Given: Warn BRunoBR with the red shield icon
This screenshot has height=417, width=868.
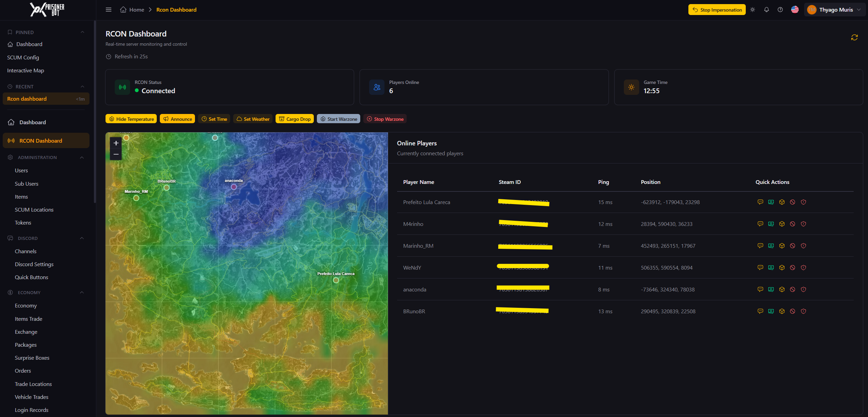Looking at the screenshot, I should (x=803, y=311).
